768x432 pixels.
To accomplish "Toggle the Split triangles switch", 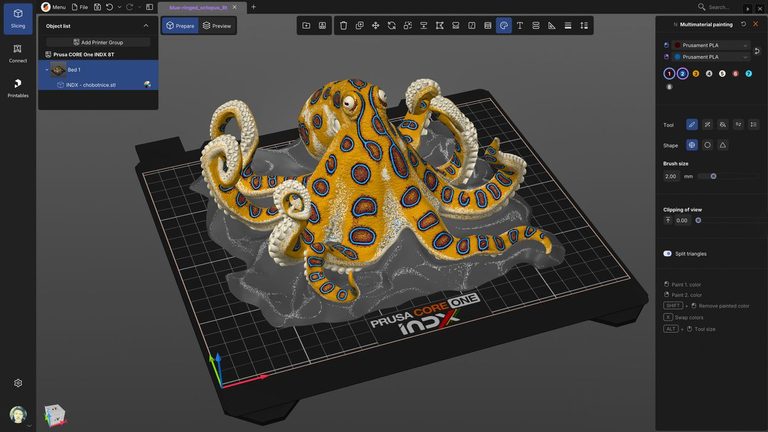I will point(667,254).
